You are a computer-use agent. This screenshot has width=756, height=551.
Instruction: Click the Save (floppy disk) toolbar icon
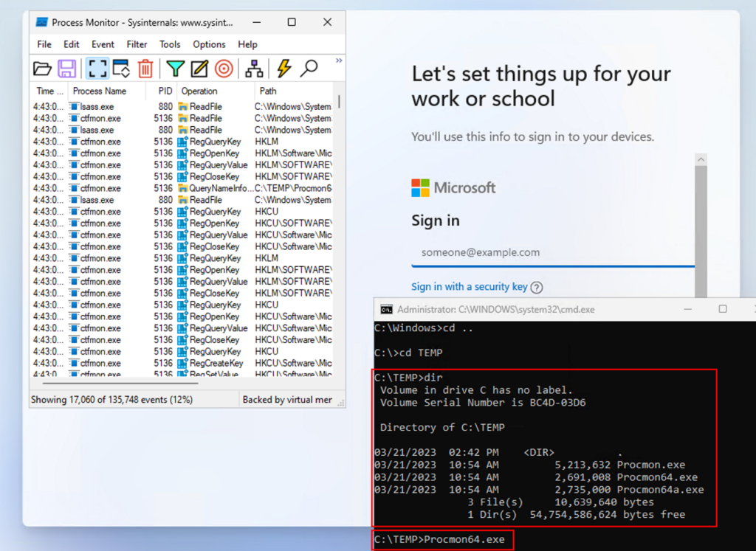[67, 69]
